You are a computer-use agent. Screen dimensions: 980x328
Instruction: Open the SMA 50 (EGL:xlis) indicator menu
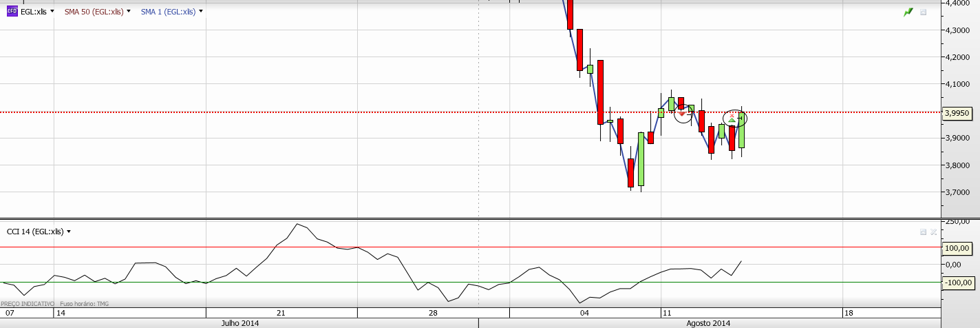tap(129, 12)
